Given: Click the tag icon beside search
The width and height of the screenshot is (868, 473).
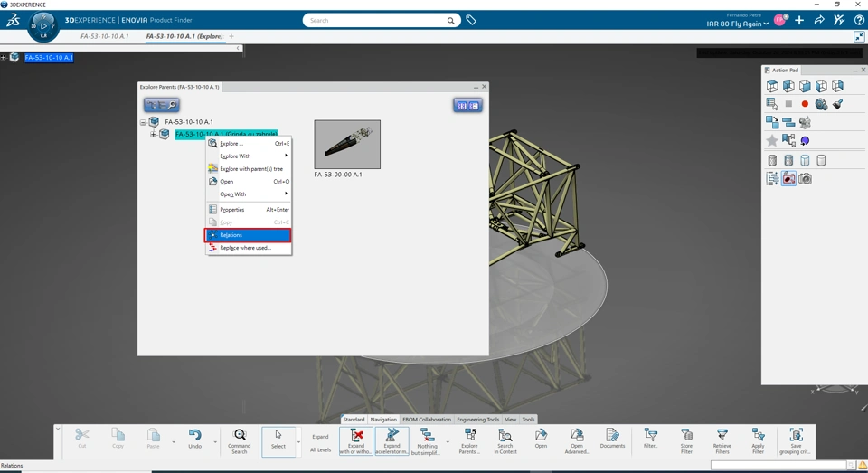Looking at the screenshot, I should click(471, 21).
